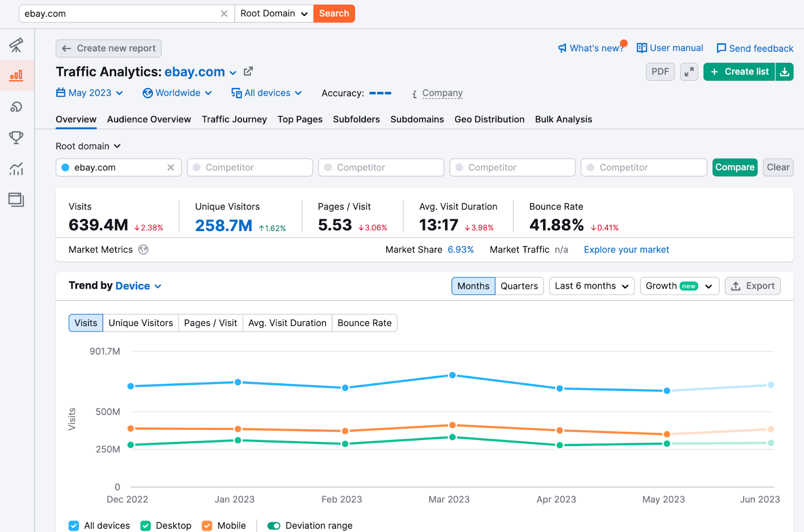
Task: Select the Avg. Visit Duration chart tab
Action: (287, 323)
